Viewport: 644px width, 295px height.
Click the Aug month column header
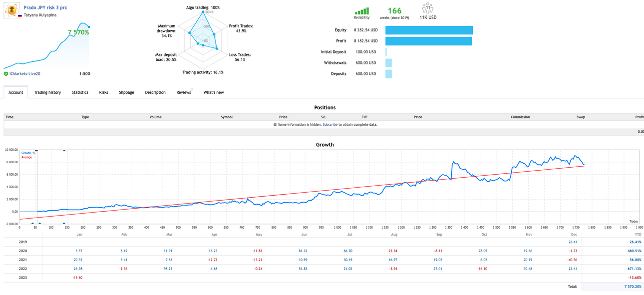point(394,235)
